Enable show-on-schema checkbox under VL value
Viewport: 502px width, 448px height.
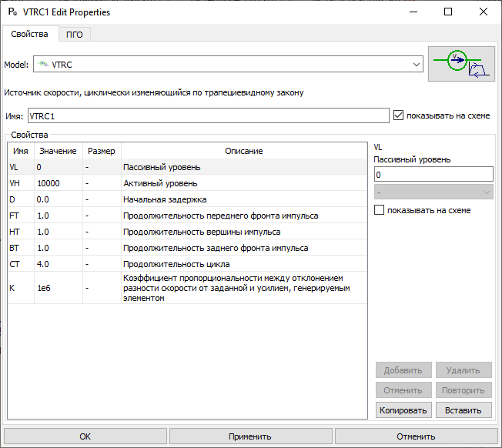point(380,210)
